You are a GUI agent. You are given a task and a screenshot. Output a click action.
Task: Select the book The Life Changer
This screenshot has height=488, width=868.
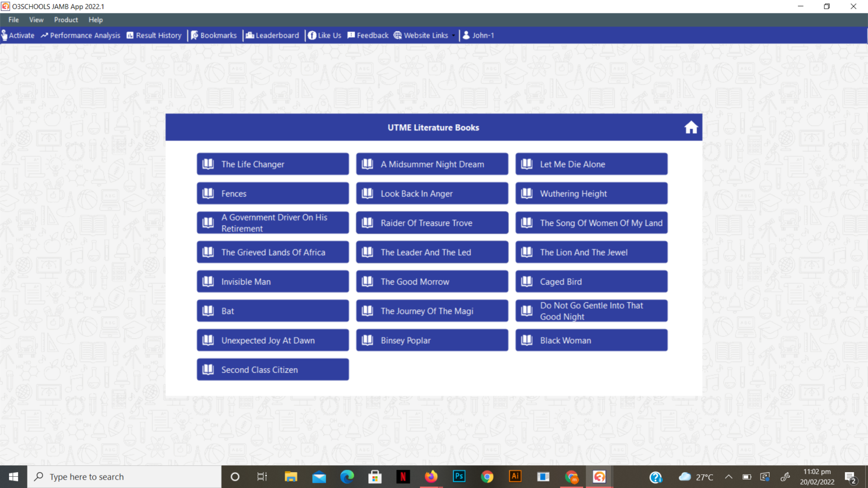(x=272, y=164)
